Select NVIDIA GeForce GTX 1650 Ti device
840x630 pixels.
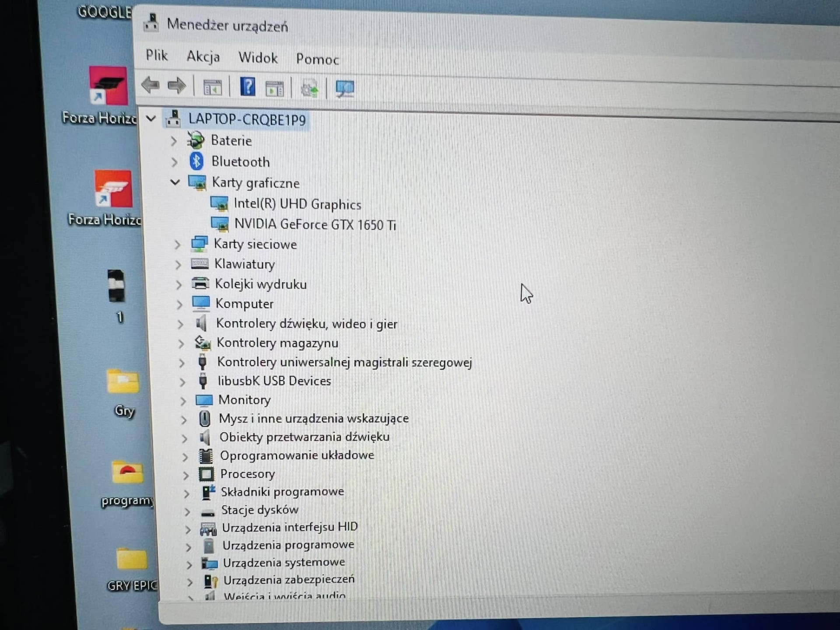click(x=315, y=225)
